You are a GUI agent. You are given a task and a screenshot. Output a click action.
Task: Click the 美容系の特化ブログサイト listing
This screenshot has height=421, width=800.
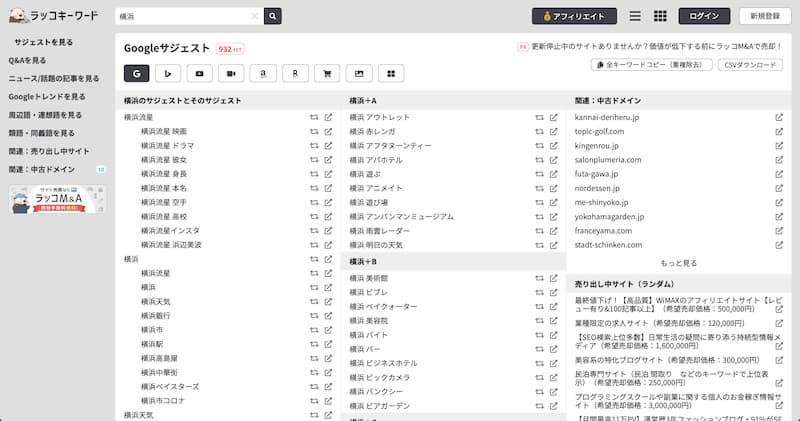(x=667, y=360)
